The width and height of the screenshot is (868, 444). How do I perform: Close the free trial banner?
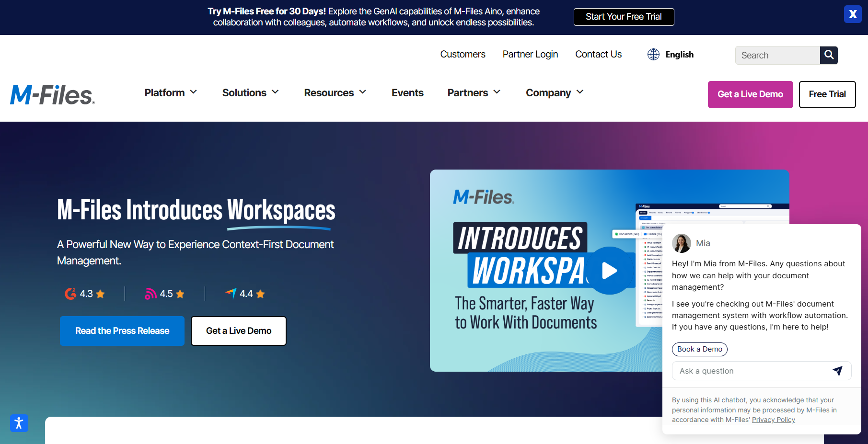[853, 14]
